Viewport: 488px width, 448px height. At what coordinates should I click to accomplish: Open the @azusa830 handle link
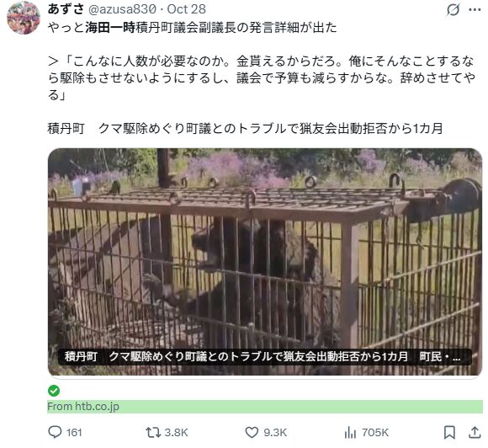point(122,9)
